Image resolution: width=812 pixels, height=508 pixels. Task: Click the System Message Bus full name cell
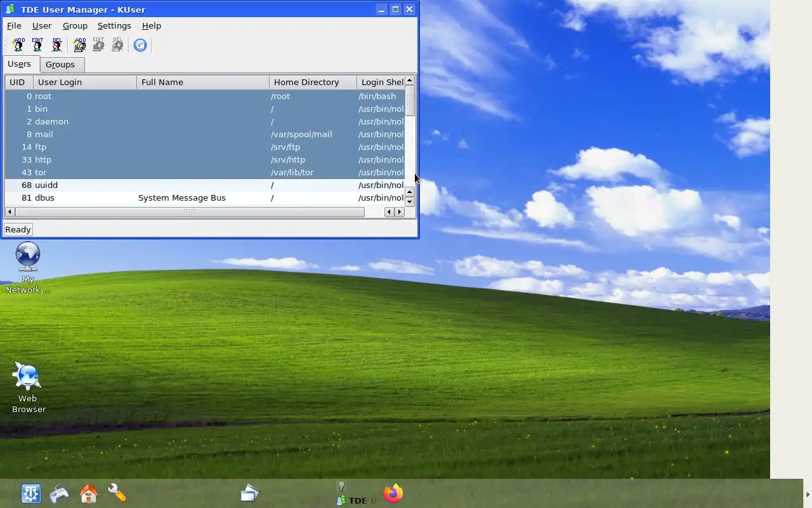[182, 197]
